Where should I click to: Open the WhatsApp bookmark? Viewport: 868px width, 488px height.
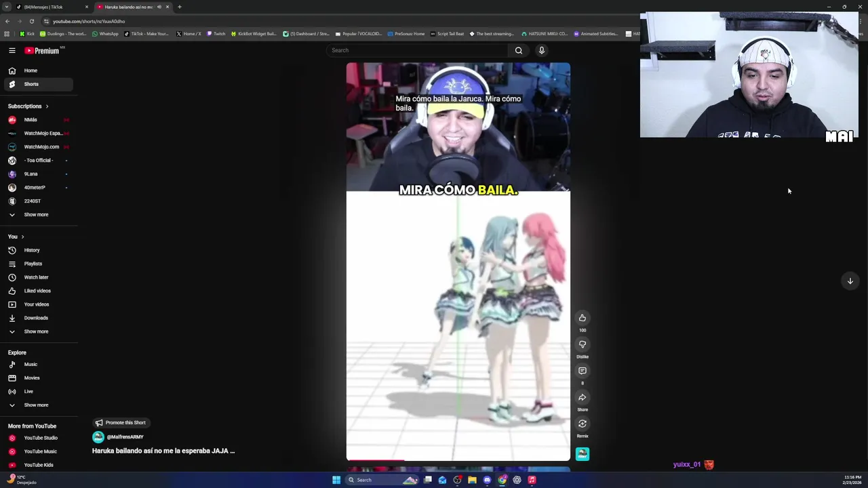(105, 34)
